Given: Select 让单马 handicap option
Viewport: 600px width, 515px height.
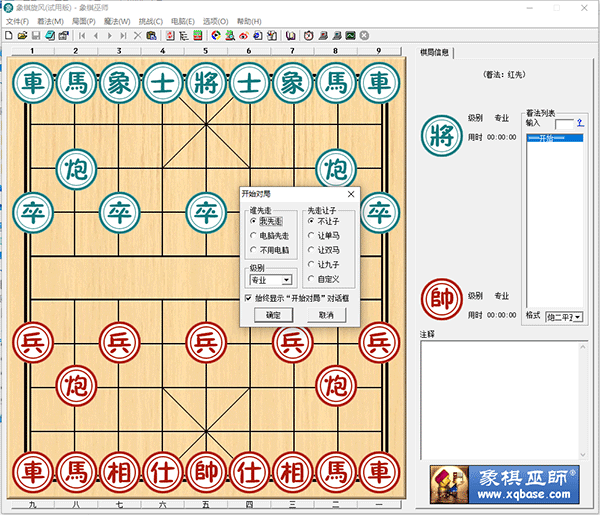Looking at the screenshot, I should pyautogui.click(x=324, y=236).
